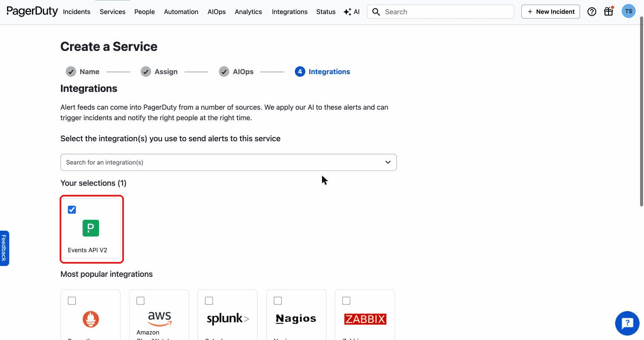
Task: Click the Prometheus flame logo
Action: click(91, 319)
